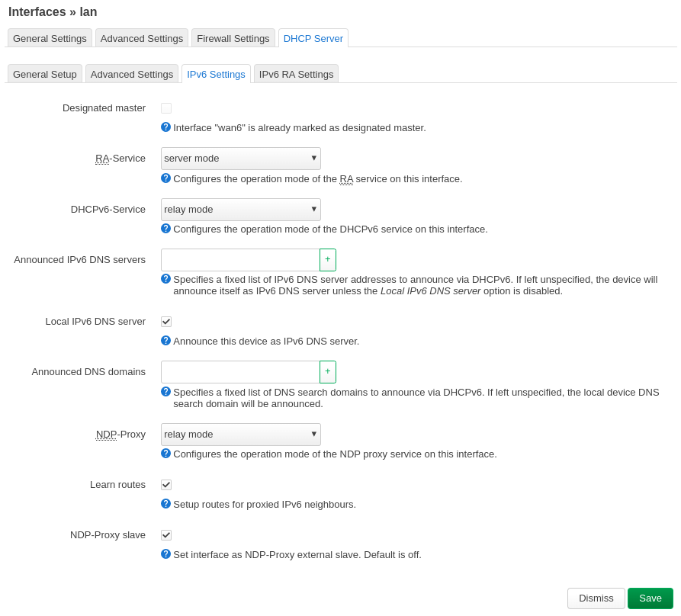The image size is (681, 616).
Task: Switch to top-row Advanced Settings tab
Action: click(142, 38)
